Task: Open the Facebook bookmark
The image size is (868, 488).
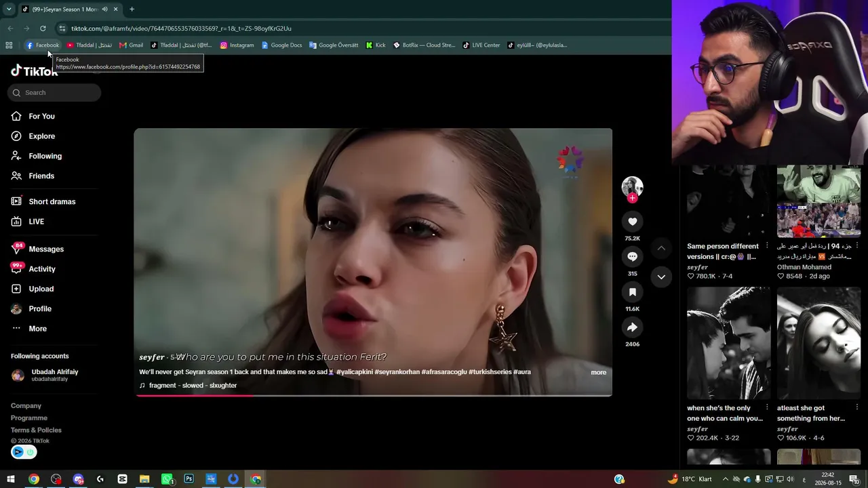Action: pyautogui.click(x=43, y=45)
